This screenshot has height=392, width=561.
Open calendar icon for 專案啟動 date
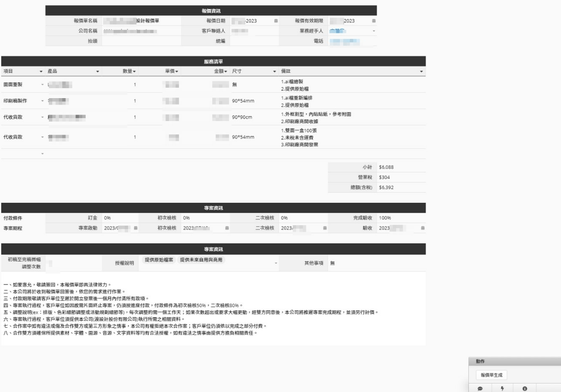pyautogui.click(x=136, y=228)
